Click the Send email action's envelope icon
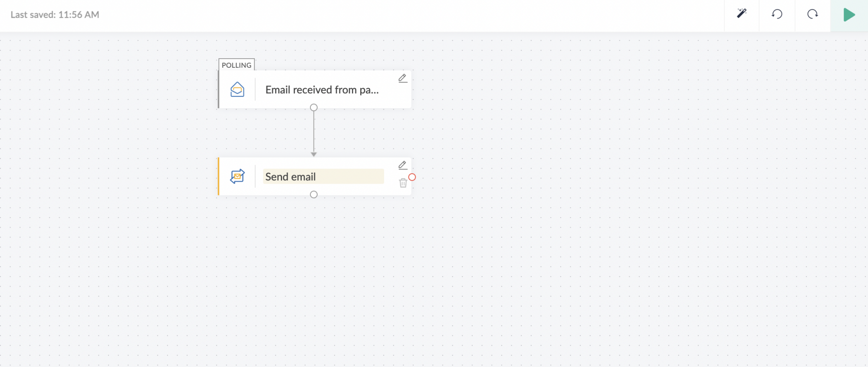The image size is (868, 367). pyautogui.click(x=237, y=176)
